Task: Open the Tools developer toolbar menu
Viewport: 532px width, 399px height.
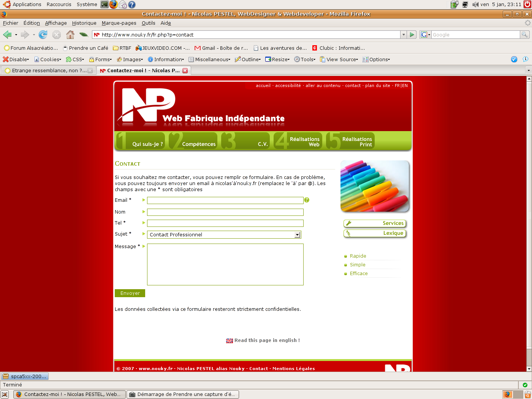Action: click(305, 59)
